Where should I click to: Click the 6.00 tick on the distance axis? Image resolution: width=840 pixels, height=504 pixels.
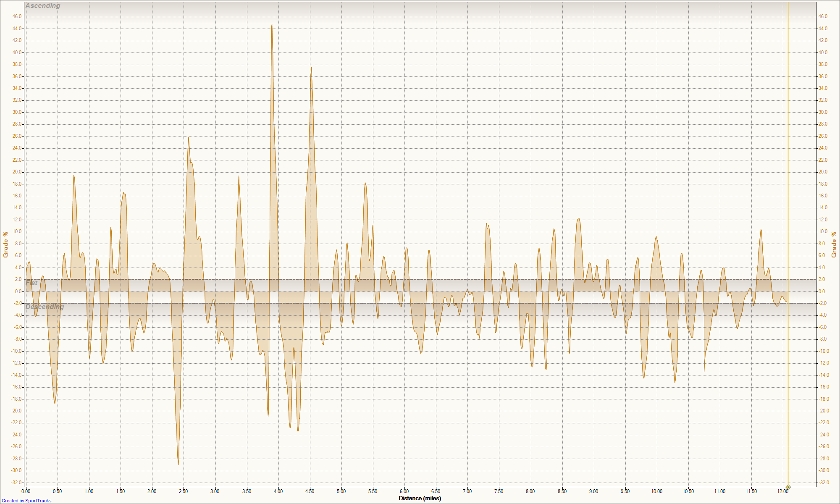click(404, 491)
